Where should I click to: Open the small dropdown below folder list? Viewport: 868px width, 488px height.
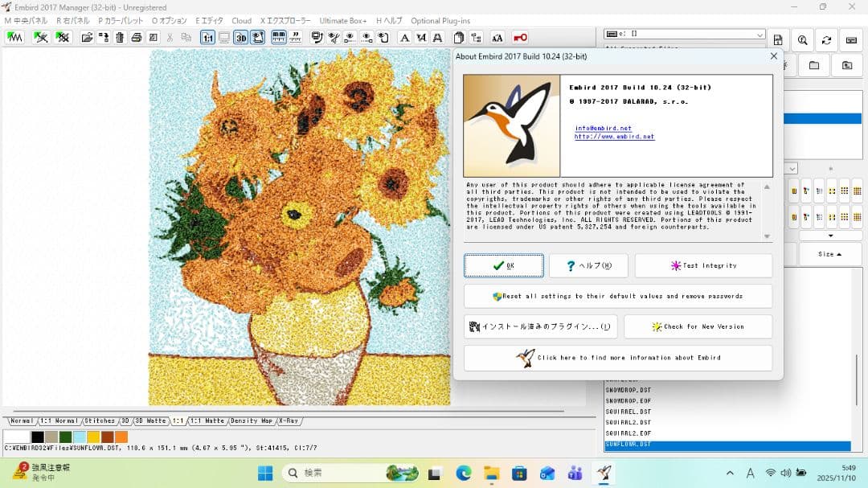click(792, 168)
